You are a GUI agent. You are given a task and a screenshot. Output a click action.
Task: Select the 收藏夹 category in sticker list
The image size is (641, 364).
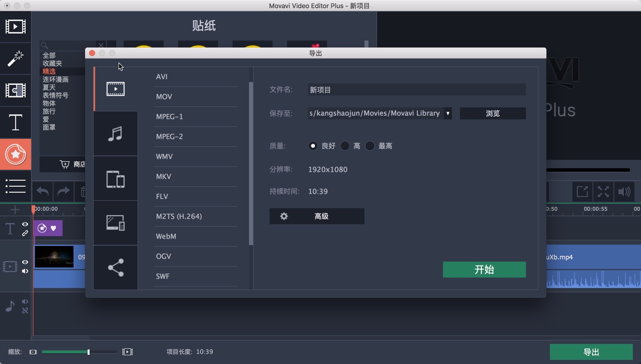(51, 63)
